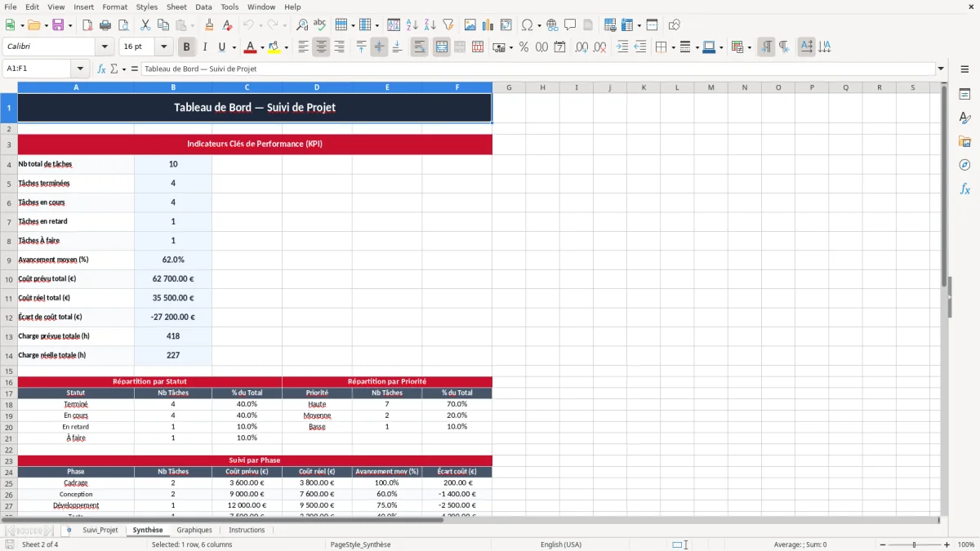
Task: Open the sidebar Functions fx icon
Action: tap(964, 189)
